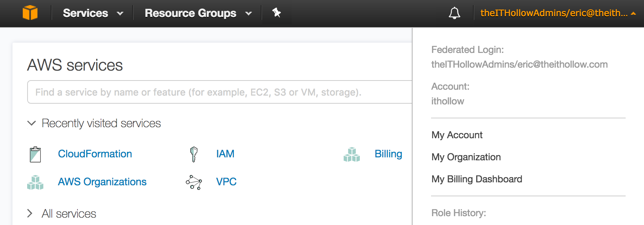Screen dimensions: 644x225
Task: Click the VPC network icon
Action: (194, 182)
